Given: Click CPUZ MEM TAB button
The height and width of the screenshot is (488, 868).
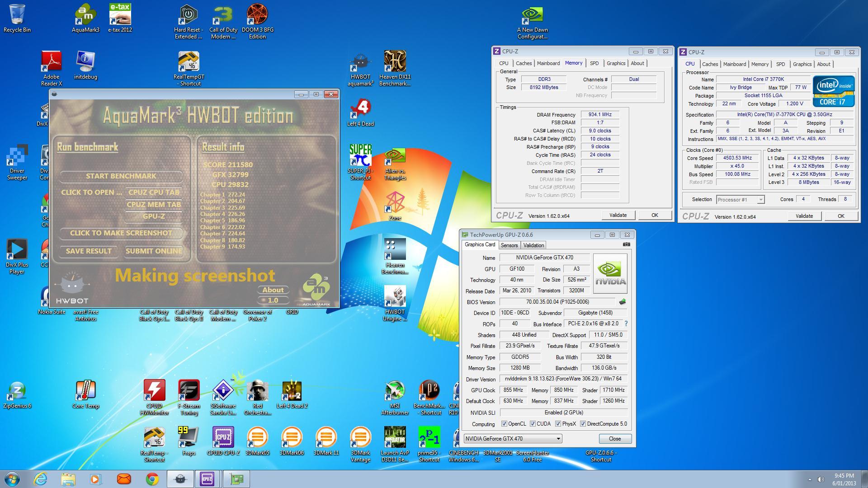Looking at the screenshot, I should [154, 205].
